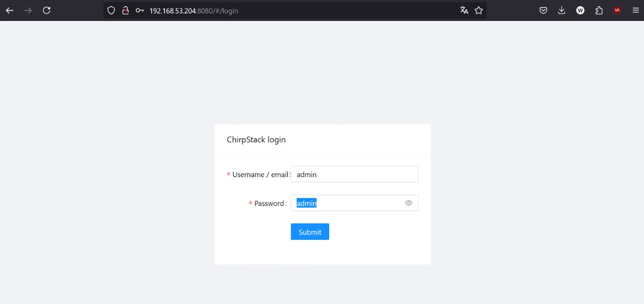Open the browser hamburger application menu
Image resolution: width=644 pixels, height=304 pixels.
636,10
